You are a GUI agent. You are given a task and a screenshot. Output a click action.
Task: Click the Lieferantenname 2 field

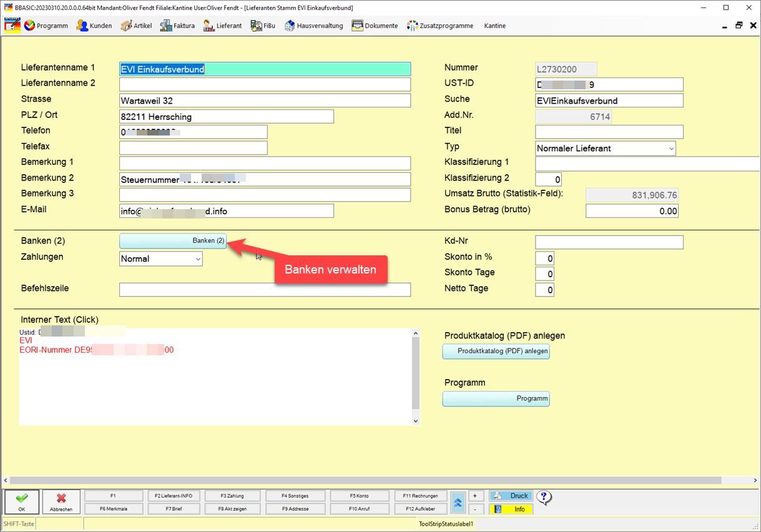point(265,84)
